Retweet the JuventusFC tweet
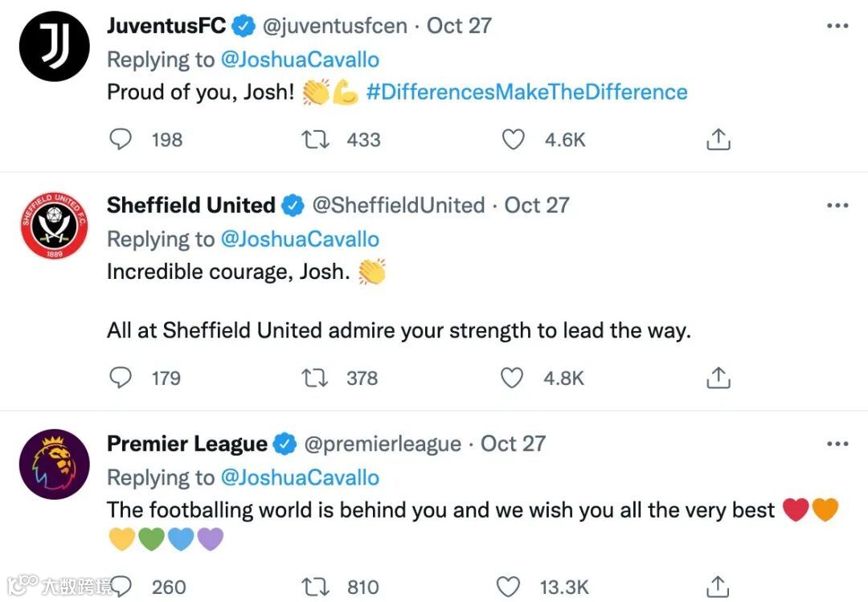This screenshot has height=602, width=868. tap(313, 140)
